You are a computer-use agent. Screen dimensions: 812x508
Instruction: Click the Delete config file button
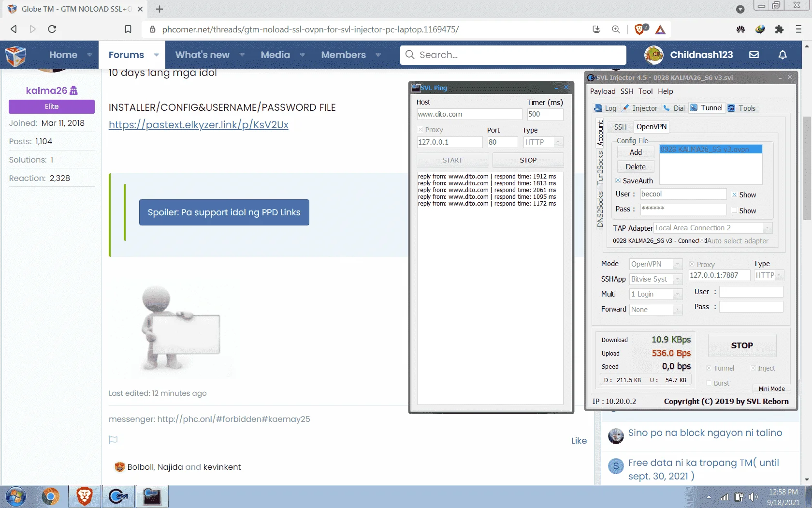[x=636, y=166]
